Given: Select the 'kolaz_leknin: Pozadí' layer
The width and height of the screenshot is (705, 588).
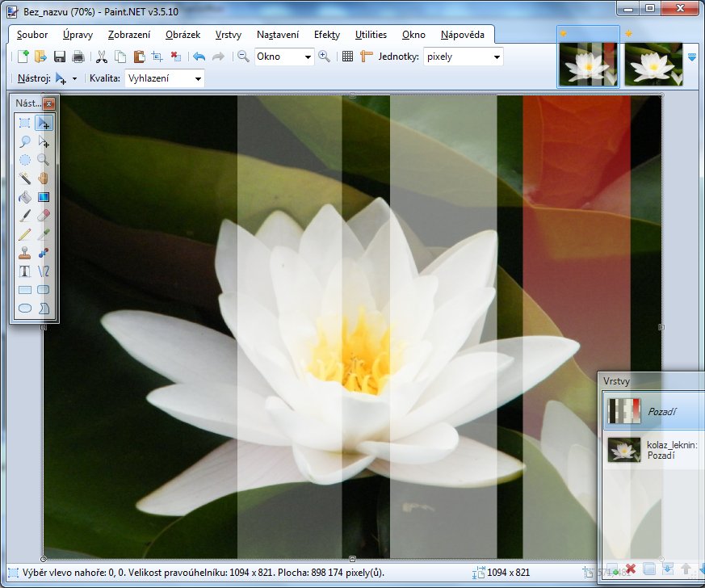Looking at the screenshot, I should tap(654, 450).
